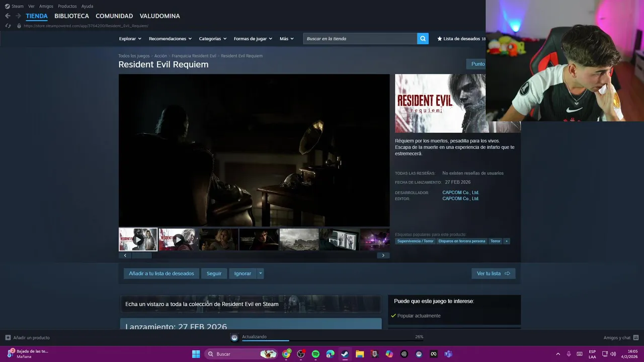This screenshot has width=644, height=362.
Task: Open the Acción breadcrumb link
Action: click(x=160, y=56)
